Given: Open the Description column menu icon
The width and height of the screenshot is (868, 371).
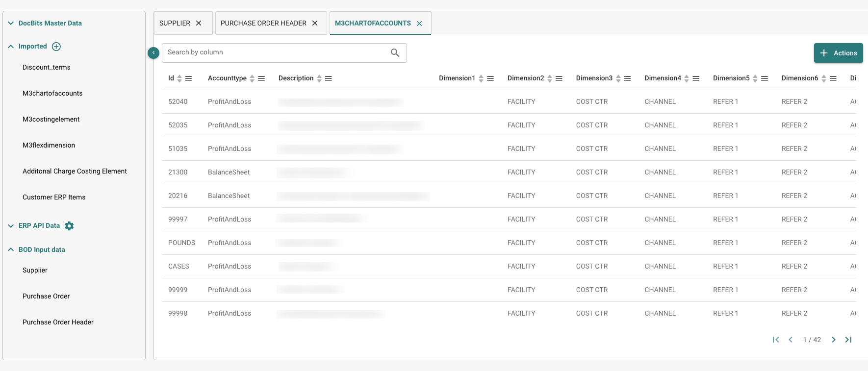Looking at the screenshot, I should tap(329, 78).
